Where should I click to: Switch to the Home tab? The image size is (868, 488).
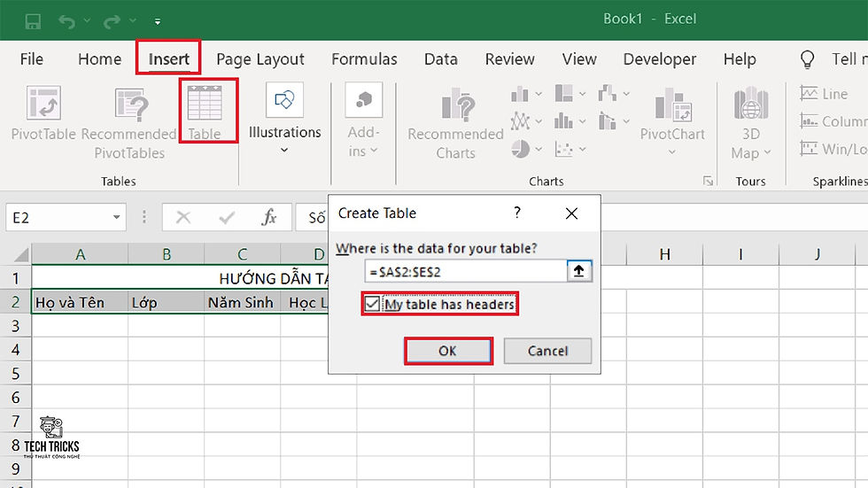point(99,59)
